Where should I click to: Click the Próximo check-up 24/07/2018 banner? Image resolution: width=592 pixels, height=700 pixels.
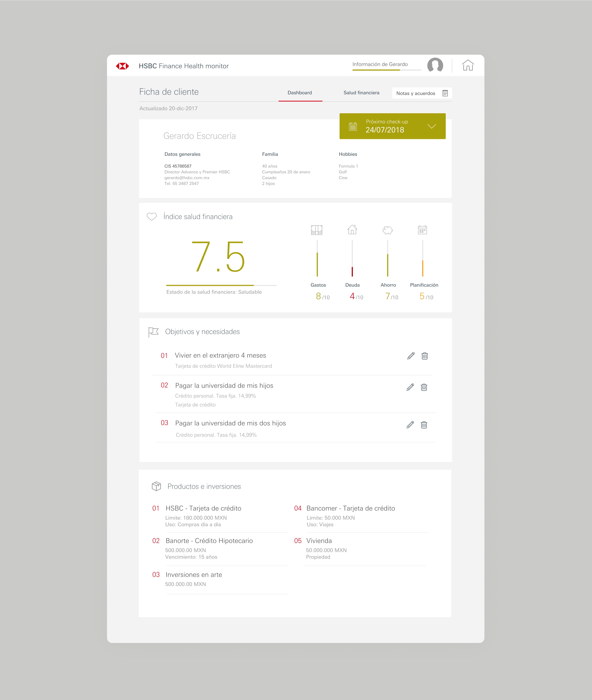point(392,126)
